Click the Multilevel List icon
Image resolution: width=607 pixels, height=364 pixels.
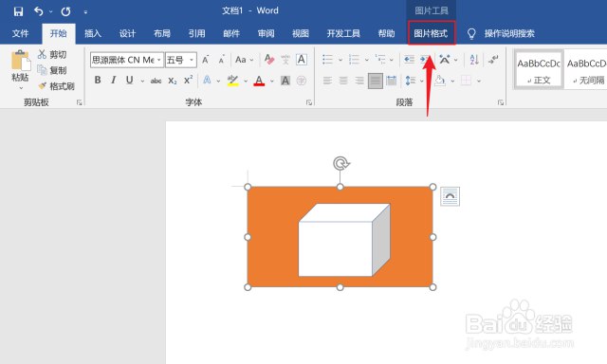(380, 60)
